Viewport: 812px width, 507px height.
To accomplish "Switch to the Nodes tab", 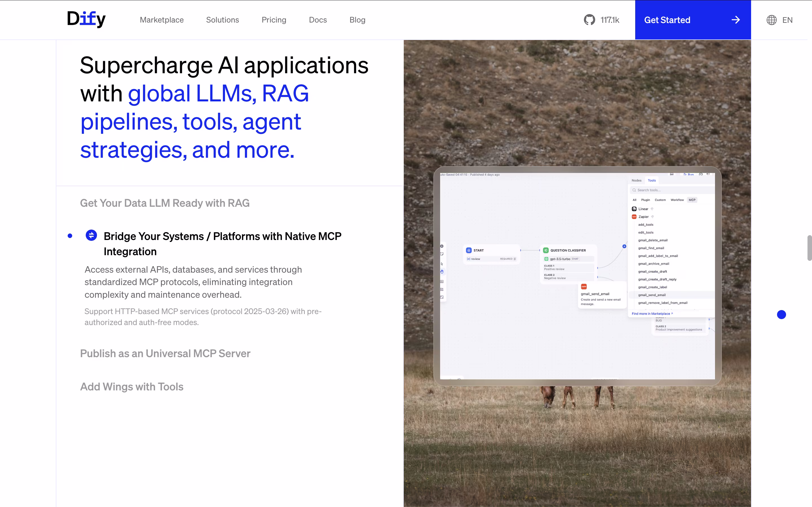I will [636, 180].
